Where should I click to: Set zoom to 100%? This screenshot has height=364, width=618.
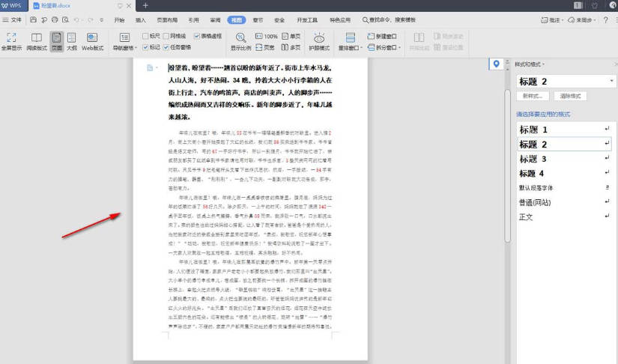(267, 36)
